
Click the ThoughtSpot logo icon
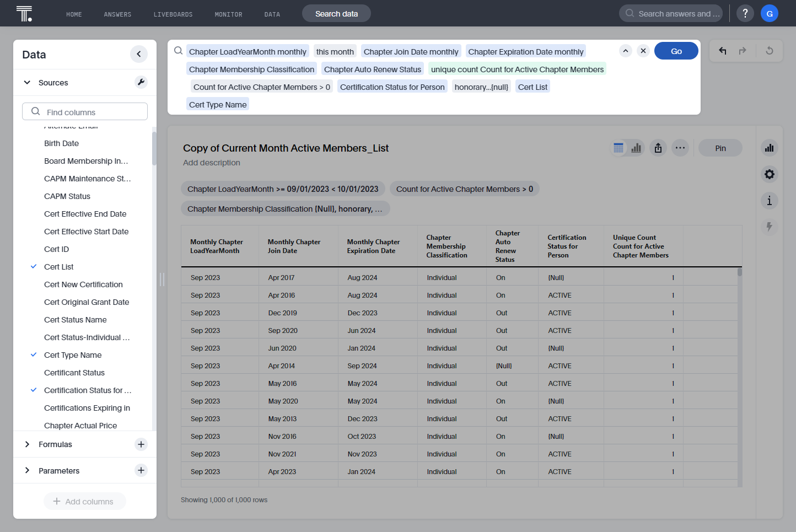click(24, 13)
